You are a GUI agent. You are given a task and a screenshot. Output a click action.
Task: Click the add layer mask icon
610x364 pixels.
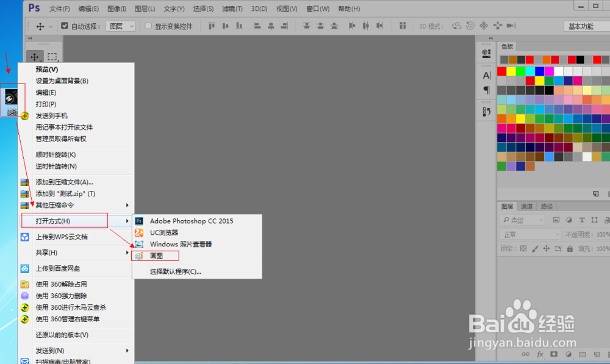554,354
